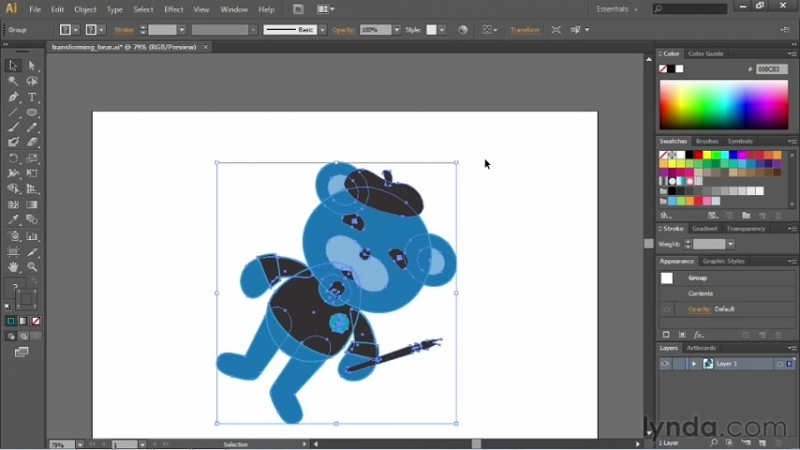Select the Type tool
Image resolution: width=800 pixels, height=450 pixels.
click(32, 97)
